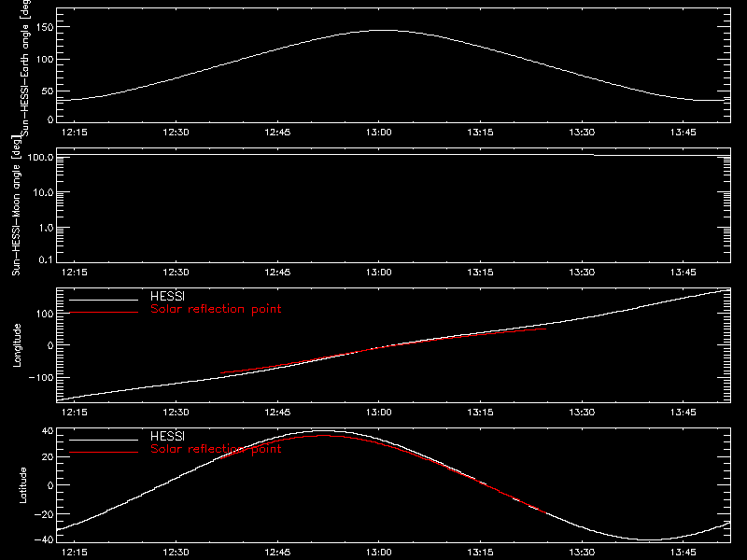Click 13:15 time label under Longitude plot
This screenshot has width=747, height=560.
pos(480,413)
